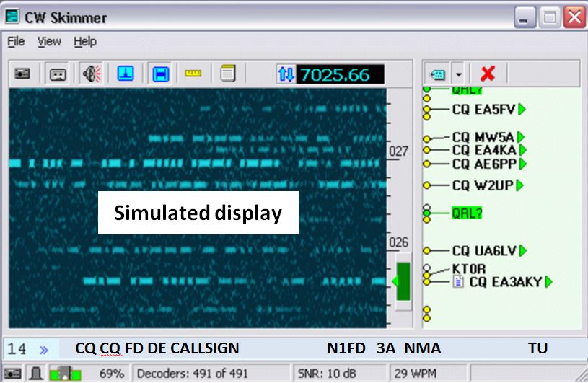Click the red X clear button
This screenshot has width=588, height=383.
pos(488,74)
